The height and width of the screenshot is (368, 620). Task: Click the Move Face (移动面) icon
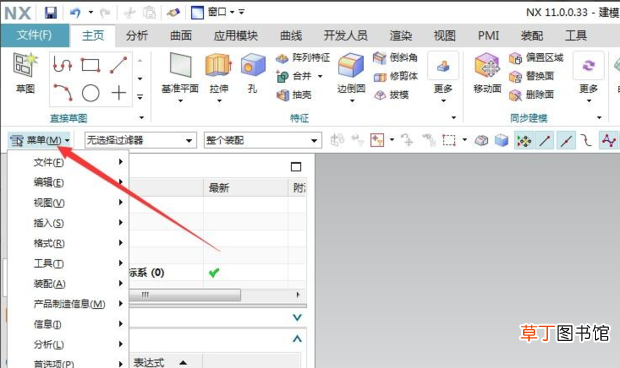[x=487, y=65]
